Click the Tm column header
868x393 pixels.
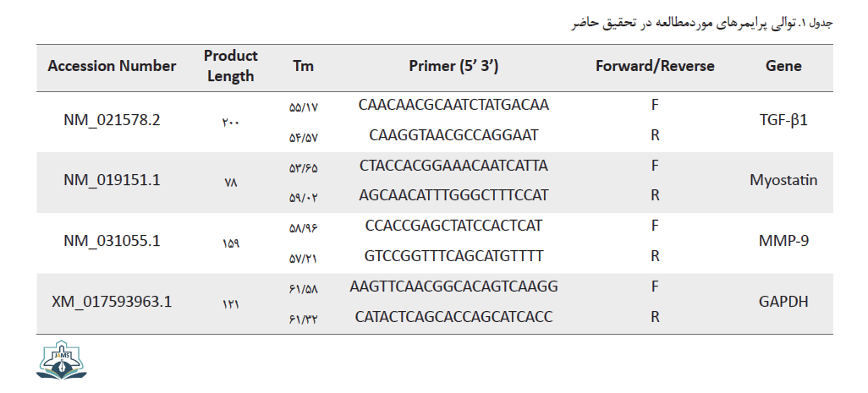304,66
